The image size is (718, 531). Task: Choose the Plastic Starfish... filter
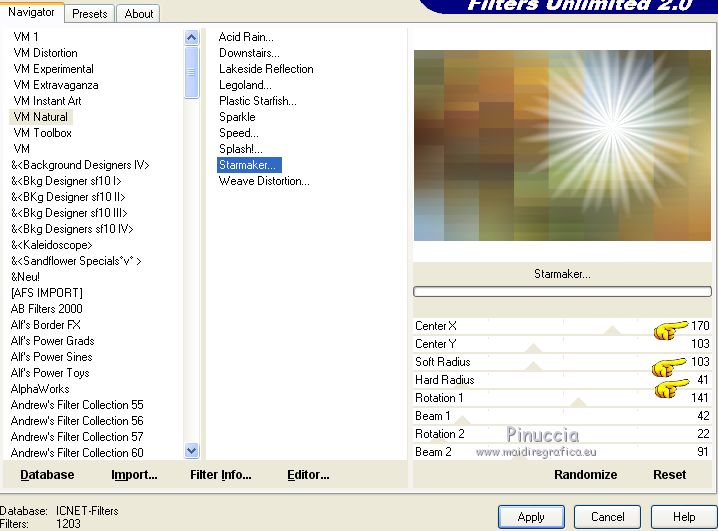258,101
